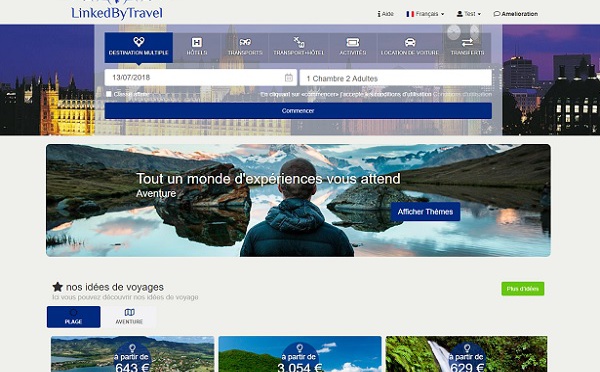This screenshot has width=600, height=372.
Task: Select Location de voiture tab
Action: coord(410,47)
